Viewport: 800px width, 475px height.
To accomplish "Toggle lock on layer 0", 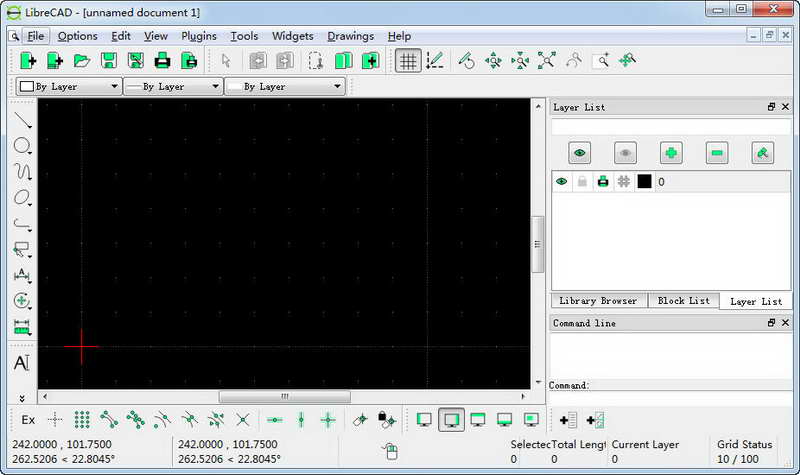I will click(x=582, y=182).
